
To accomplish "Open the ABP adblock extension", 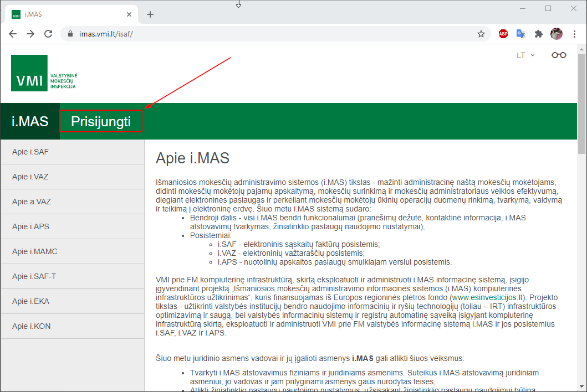I will [x=503, y=34].
